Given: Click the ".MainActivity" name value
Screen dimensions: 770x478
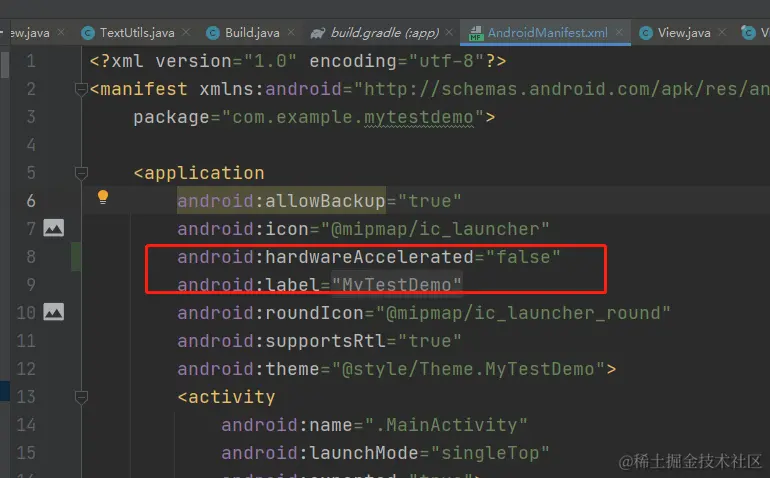Looking at the screenshot, I should click(x=446, y=425).
